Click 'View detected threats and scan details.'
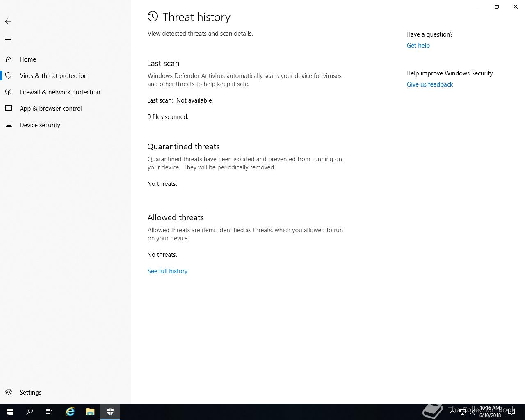 click(200, 34)
